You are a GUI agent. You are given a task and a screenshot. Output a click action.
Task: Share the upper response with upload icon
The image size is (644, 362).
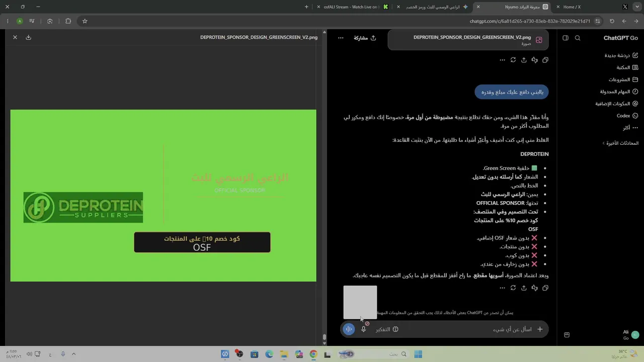coord(524,60)
